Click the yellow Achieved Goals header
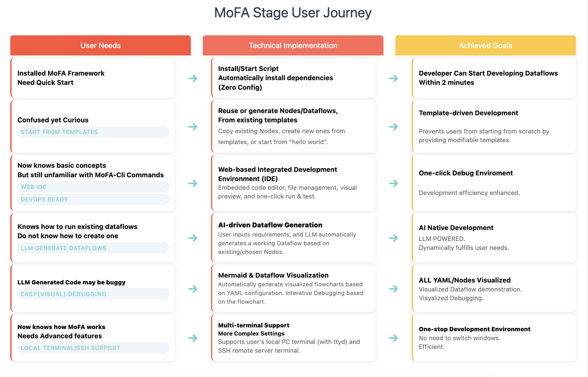This screenshot has height=377, width=588. click(485, 45)
